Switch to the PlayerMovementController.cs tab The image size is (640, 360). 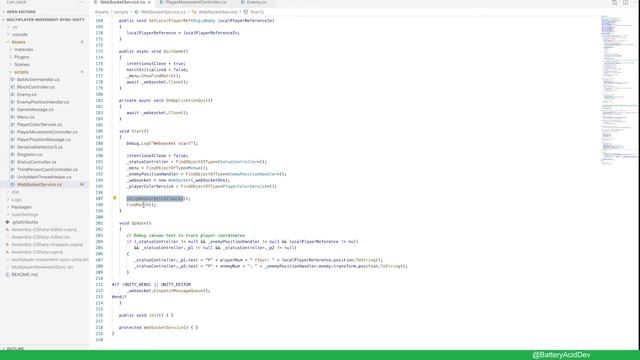[196, 2]
